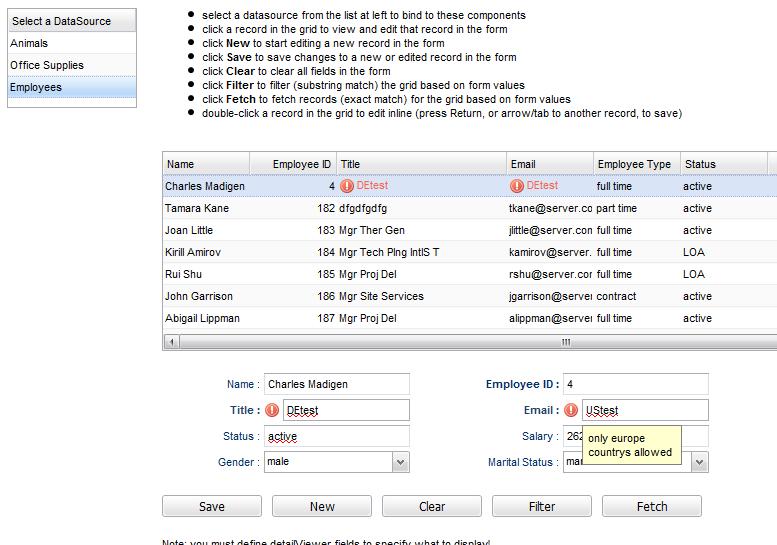Click into the Name text field
This screenshot has width=777, height=545.
[337, 384]
